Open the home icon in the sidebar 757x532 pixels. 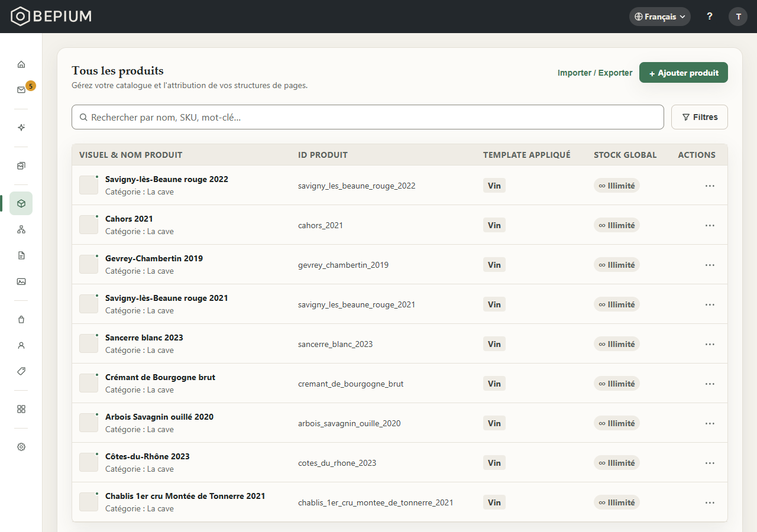(21, 64)
